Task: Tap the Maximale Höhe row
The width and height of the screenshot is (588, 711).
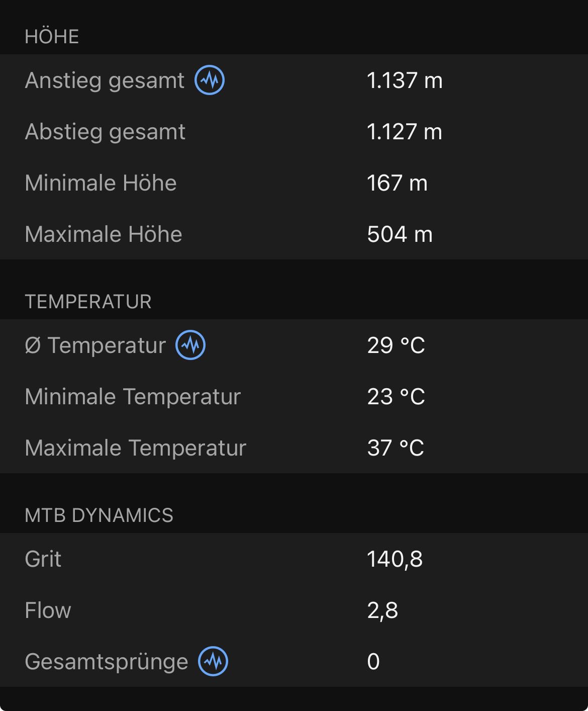Action: (294, 234)
